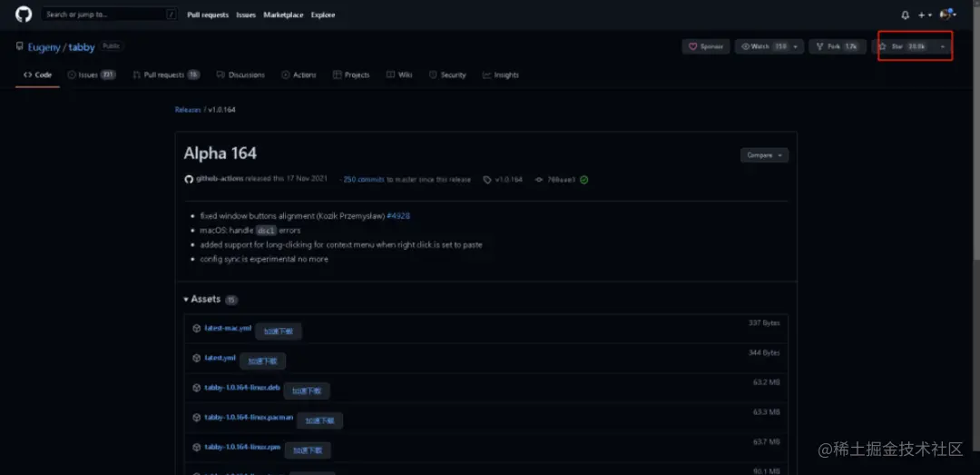Click package icon beside linux.deb
Viewport: 980px width, 475px height.
pyautogui.click(x=196, y=388)
